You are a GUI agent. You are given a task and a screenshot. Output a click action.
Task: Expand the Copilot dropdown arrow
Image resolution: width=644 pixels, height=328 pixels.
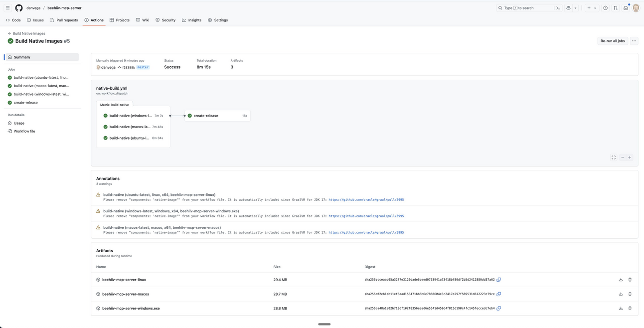[x=575, y=8]
